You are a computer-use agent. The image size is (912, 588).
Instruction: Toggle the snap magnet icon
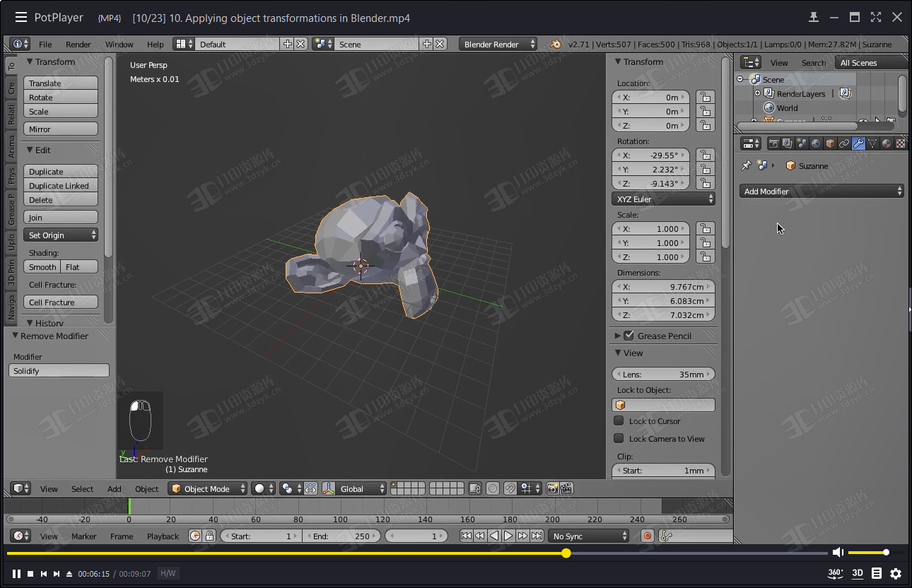[510, 488]
